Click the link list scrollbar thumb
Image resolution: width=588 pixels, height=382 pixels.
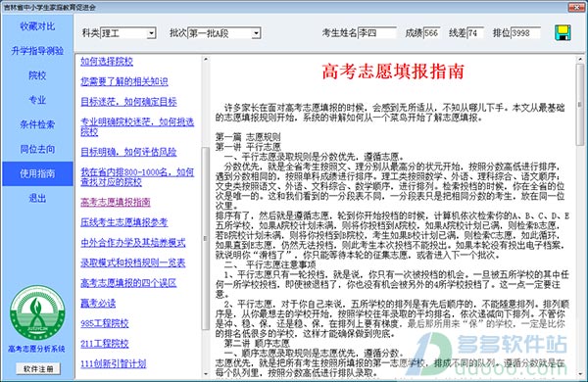pos(206,238)
